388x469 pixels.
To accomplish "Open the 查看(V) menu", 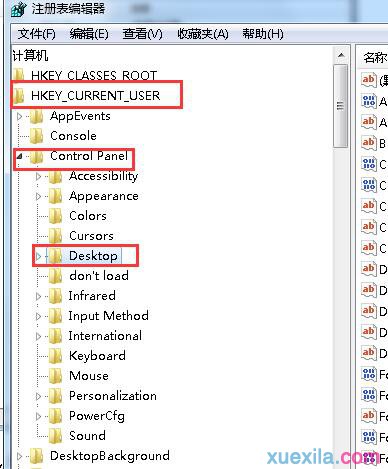I will [x=142, y=34].
